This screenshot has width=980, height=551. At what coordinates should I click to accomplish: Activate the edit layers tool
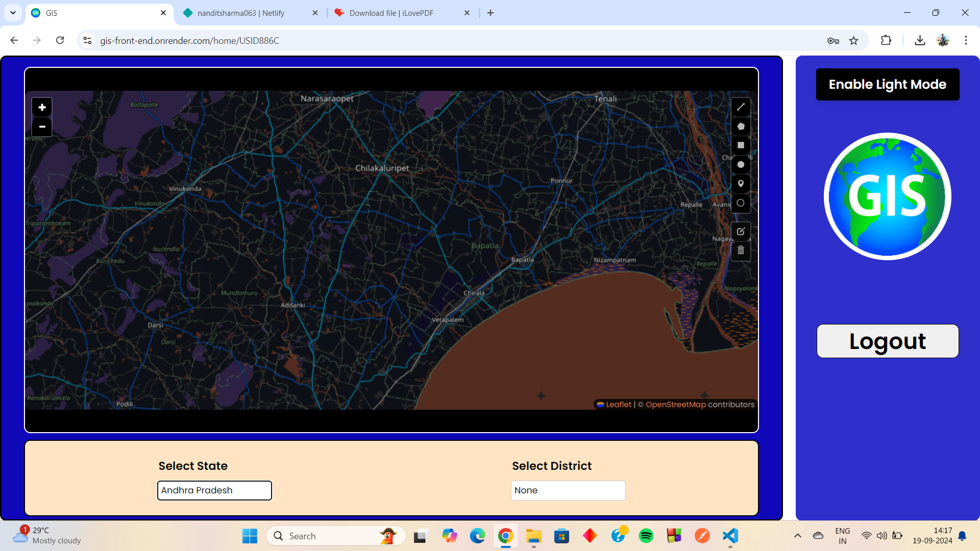pyautogui.click(x=741, y=232)
